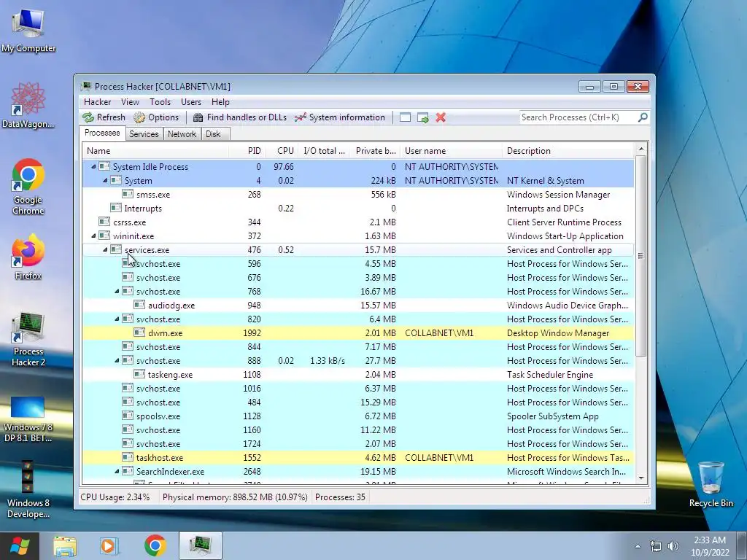This screenshot has height=560, width=747.
Task: Click the process list scrollbar thumb
Action: [x=640, y=256]
